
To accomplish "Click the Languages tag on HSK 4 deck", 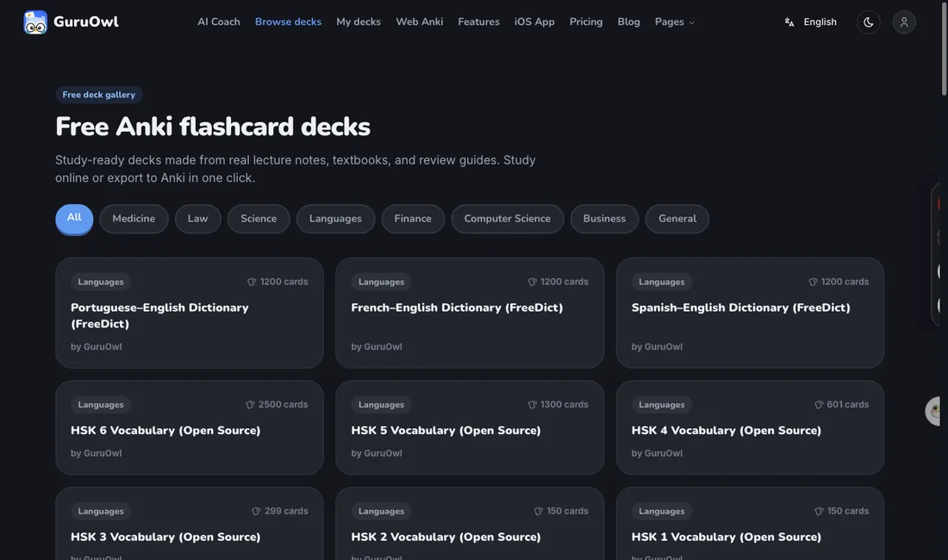I will point(661,405).
